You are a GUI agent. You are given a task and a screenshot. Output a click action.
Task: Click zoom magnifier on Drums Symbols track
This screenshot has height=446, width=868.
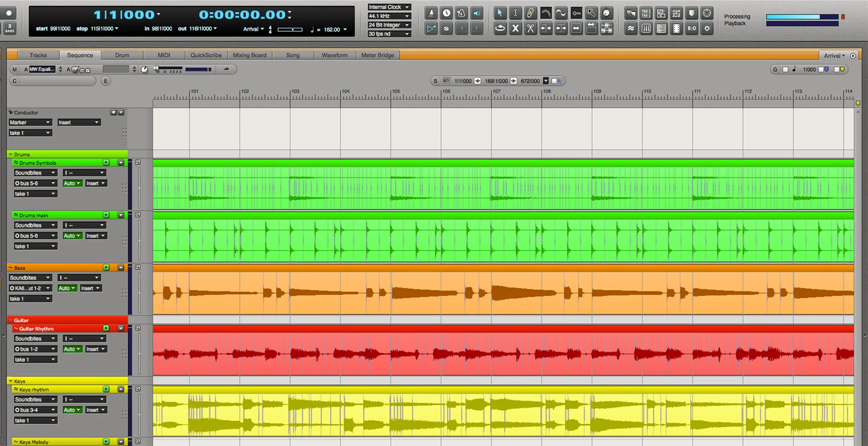tap(138, 162)
